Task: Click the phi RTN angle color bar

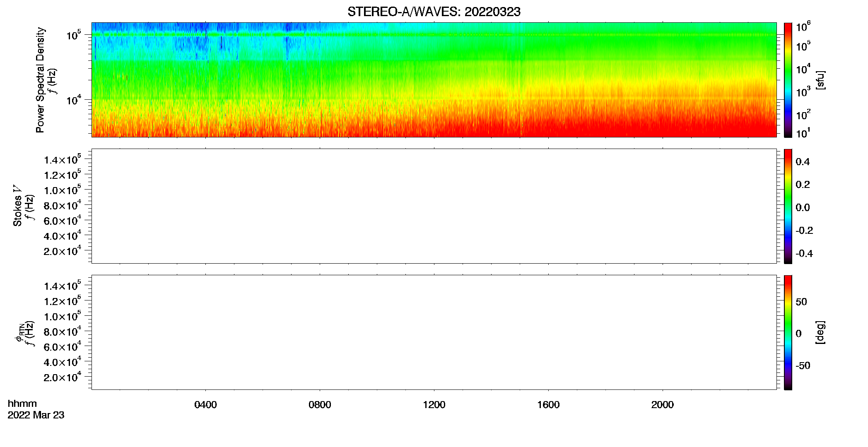Action: point(788,332)
